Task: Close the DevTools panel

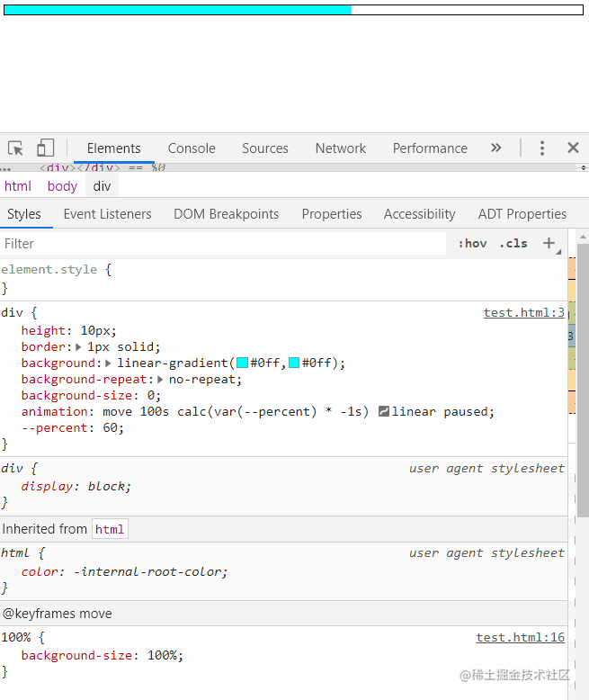Action: 573,148
